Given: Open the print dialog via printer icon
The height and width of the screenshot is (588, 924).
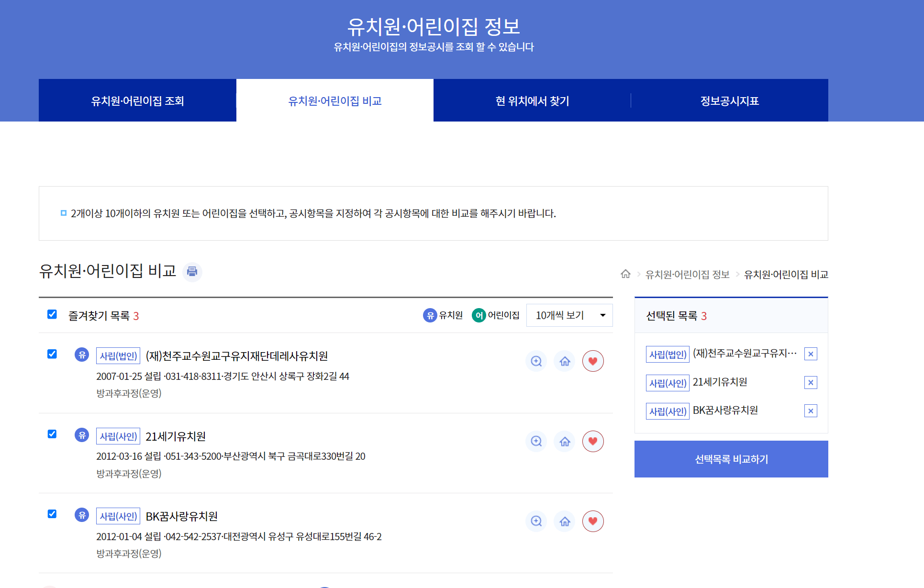Looking at the screenshot, I should click(x=192, y=272).
